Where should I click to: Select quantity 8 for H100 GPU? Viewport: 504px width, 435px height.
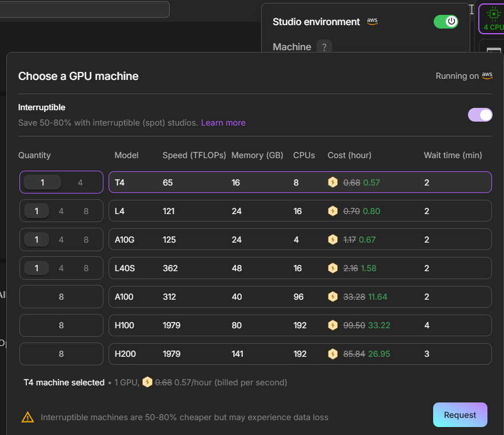coord(61,325)
